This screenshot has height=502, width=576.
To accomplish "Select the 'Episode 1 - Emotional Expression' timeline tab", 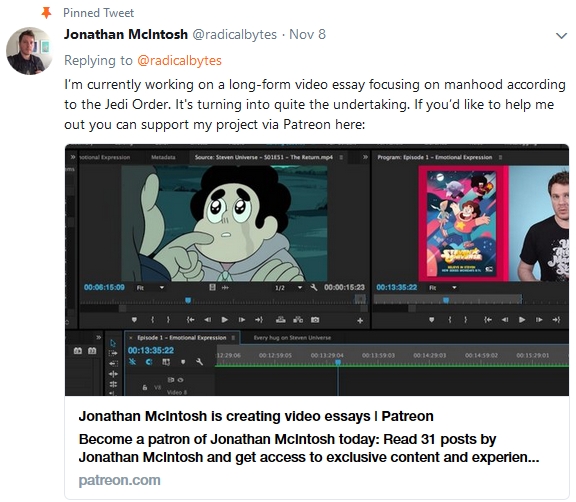I will coord(181,337).
